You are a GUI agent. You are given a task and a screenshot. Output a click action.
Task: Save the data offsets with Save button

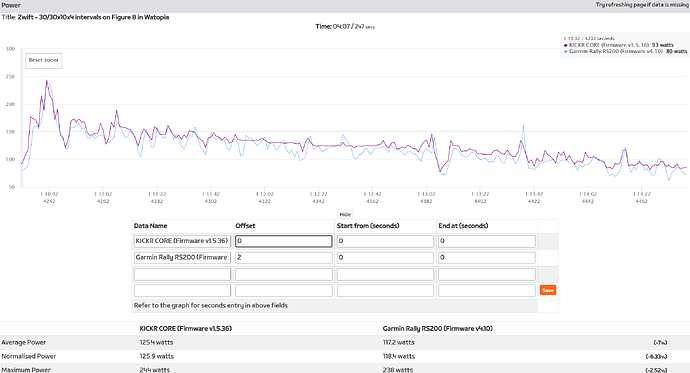coord(548,290)
